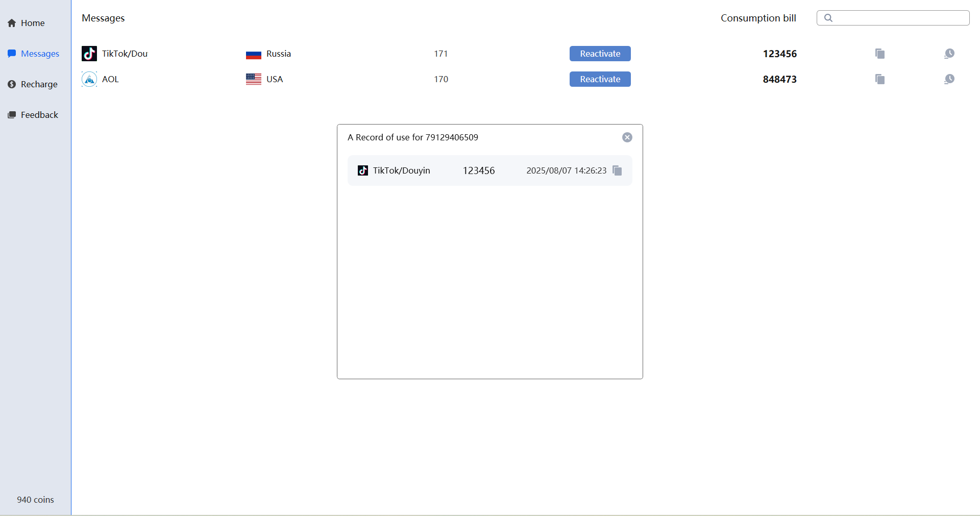Image resolution: width=980 pixels, height=516 pixels.
Task: Click the AOL service icon
Action: tap(89, 79)
